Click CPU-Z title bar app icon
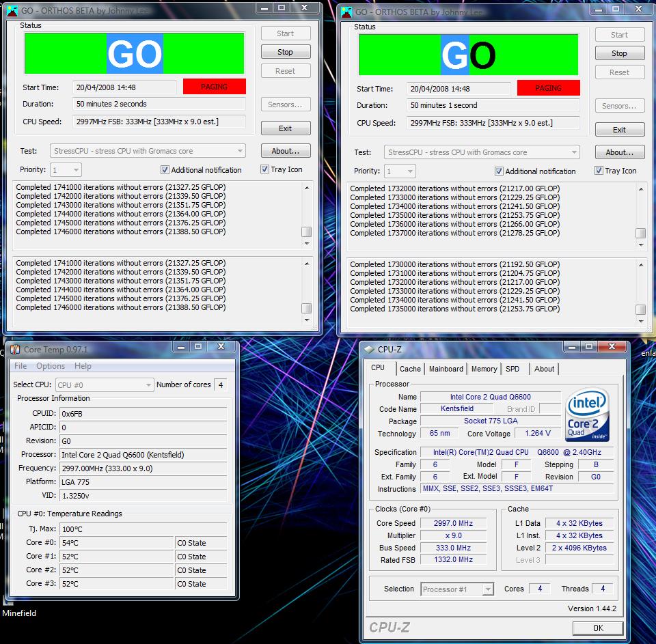Screen dimensions: 656x644 (368, 349)
